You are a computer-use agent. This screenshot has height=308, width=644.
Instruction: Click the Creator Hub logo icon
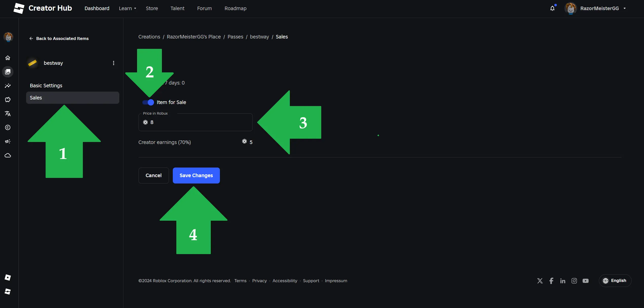(x=19, y=8)
